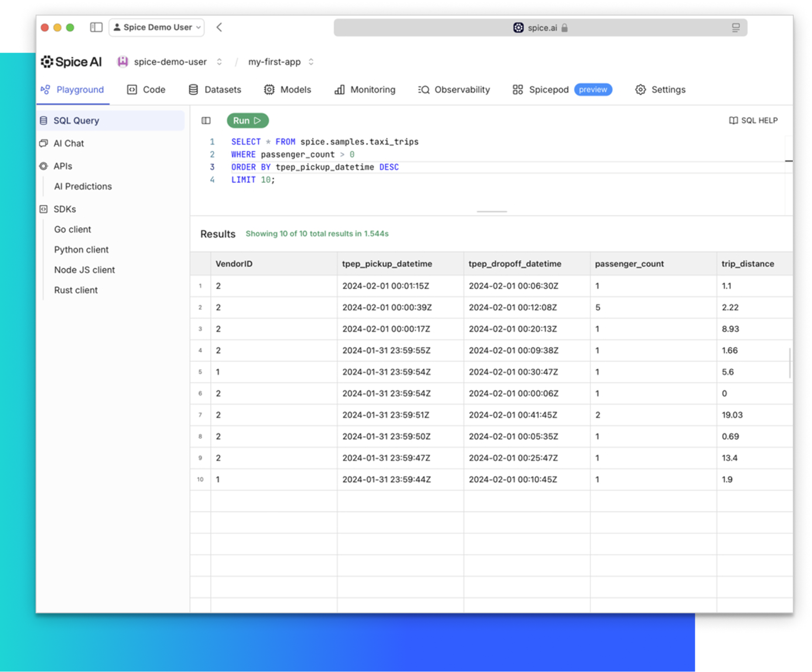Image resolution: width=812 pixels, height=672 pixels.
Task: Open the Rust client SDK page
Action: coord(76,290)
